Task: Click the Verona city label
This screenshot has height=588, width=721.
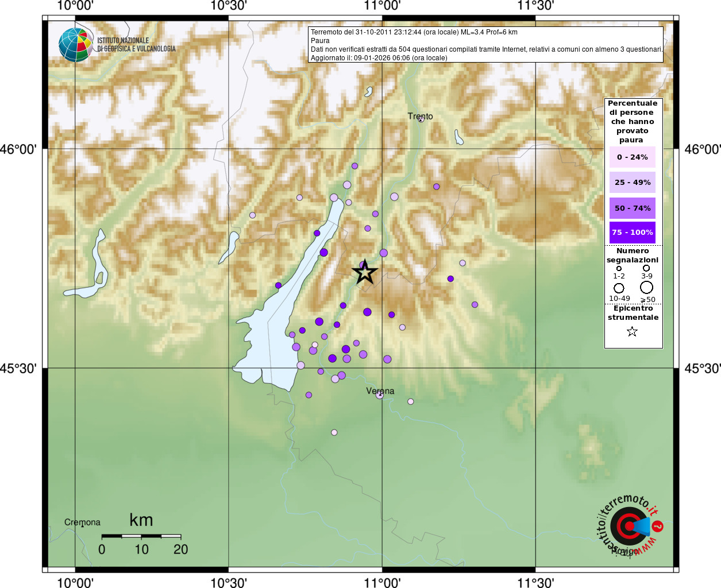Action: (x=380, y=391)
